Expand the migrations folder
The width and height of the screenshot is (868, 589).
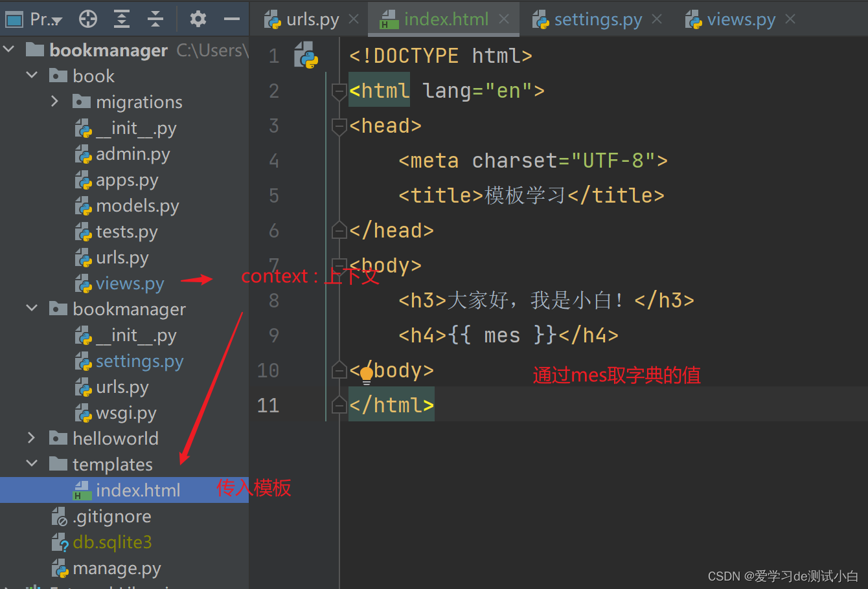pos(55,102)
